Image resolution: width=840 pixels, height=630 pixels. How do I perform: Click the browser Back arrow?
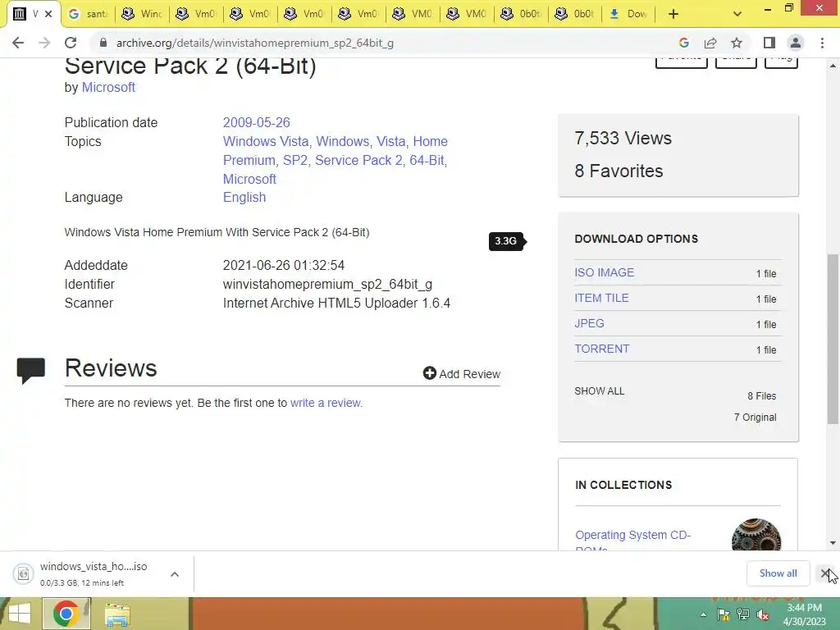18,43
